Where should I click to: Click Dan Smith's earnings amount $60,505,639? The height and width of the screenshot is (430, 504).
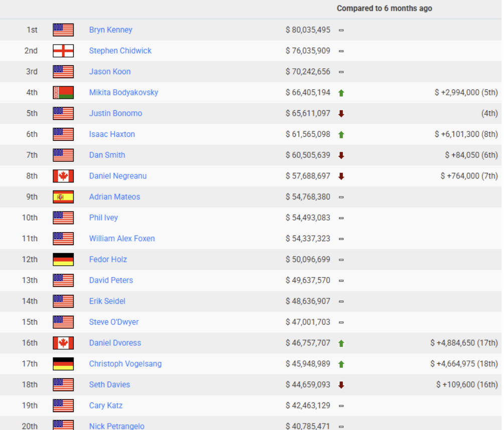click(x=308, y=155)
